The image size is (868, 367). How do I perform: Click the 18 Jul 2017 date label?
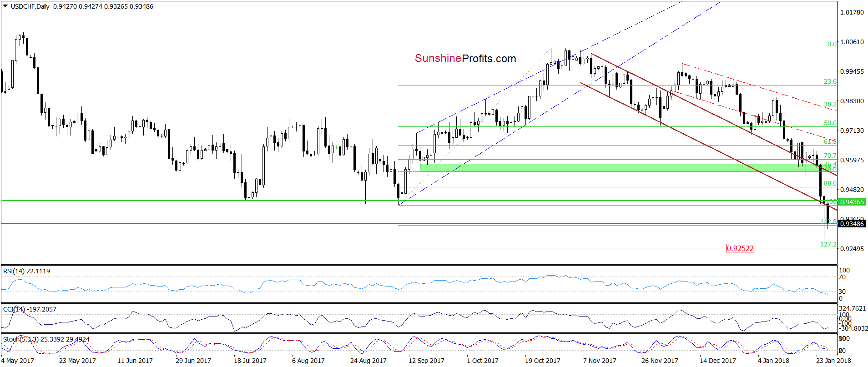(250, 361)
